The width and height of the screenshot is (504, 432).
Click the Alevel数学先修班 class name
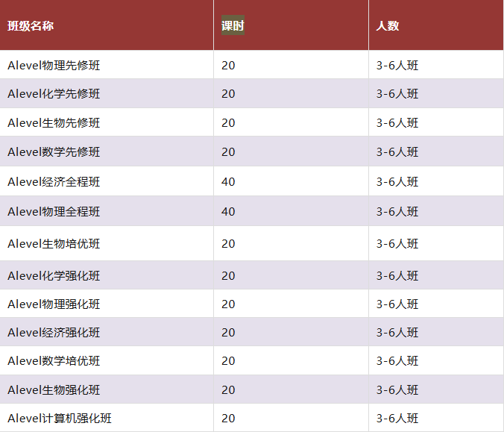pos(54,152)
